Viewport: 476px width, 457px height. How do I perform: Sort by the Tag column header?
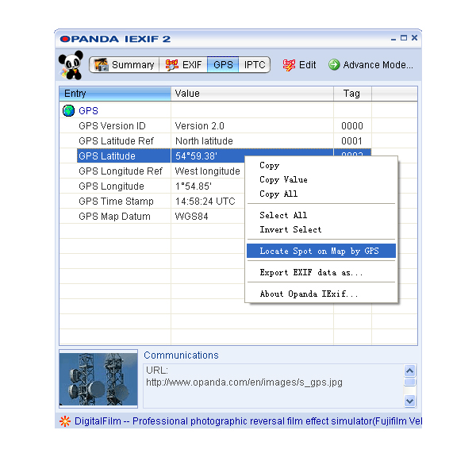[352, 94]
